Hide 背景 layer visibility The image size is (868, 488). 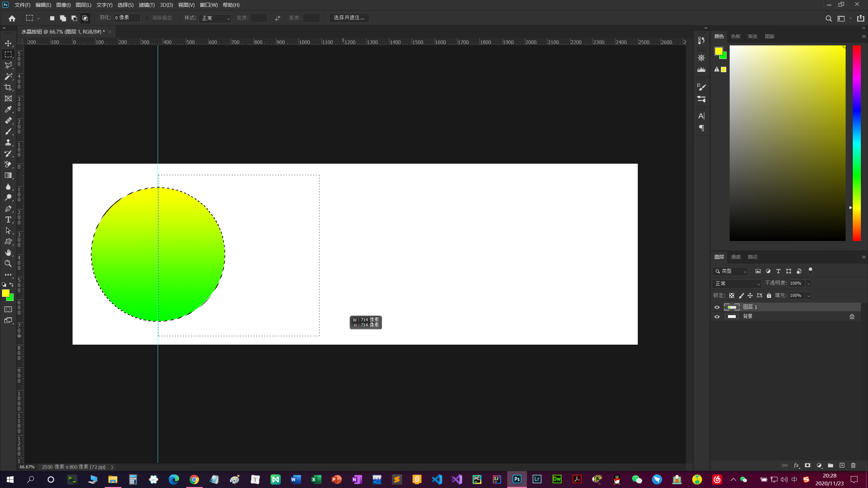pos(717,317)
